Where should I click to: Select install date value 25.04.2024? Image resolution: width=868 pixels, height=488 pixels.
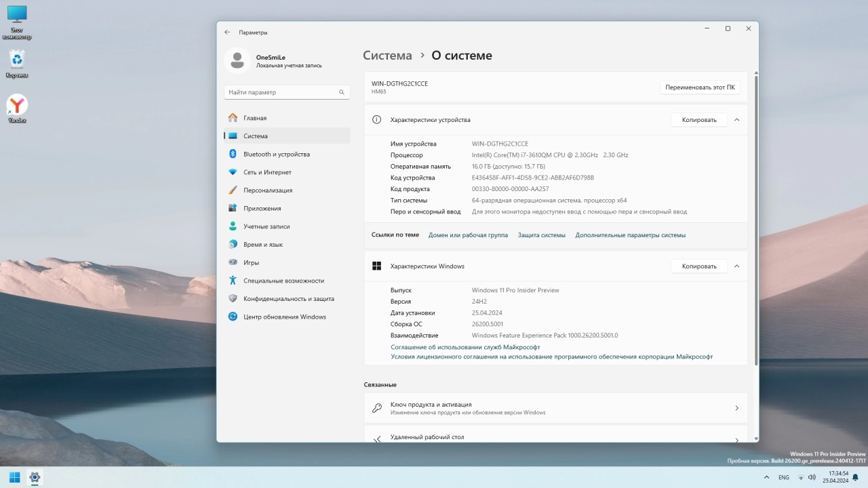[487, 313]
